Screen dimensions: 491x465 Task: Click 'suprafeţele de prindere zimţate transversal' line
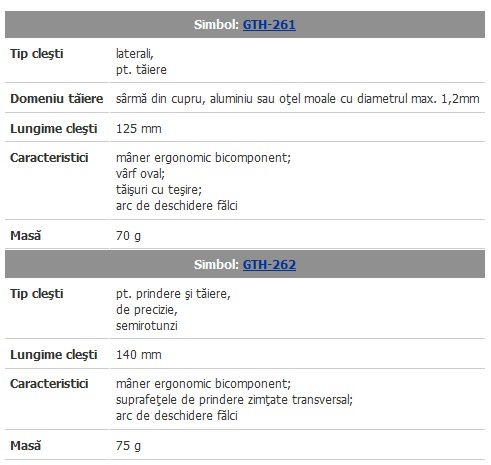click(234, 400)
